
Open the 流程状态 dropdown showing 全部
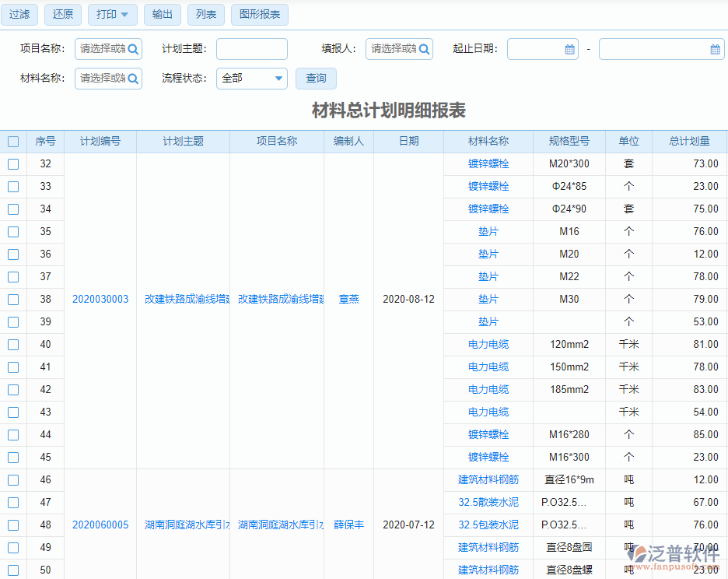251,78
